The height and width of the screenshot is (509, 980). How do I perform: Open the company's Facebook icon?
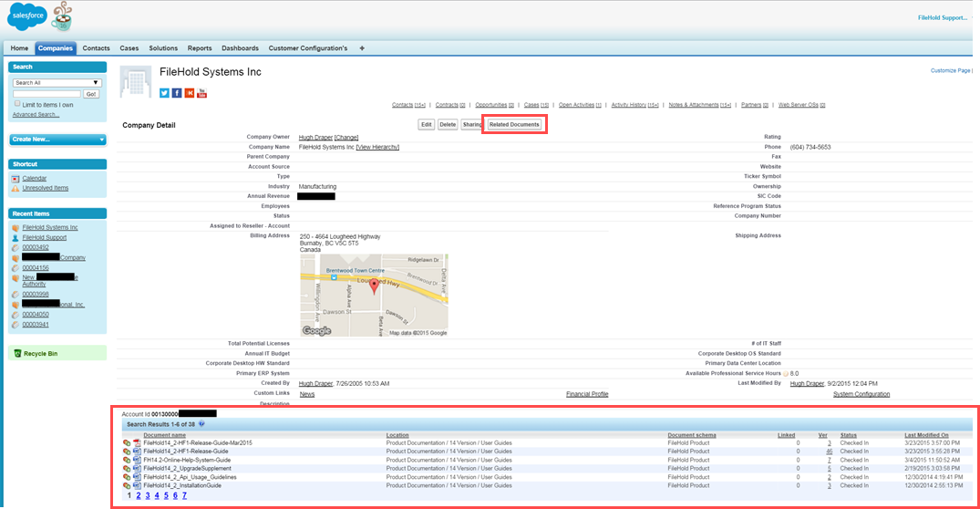click(177, 93)
